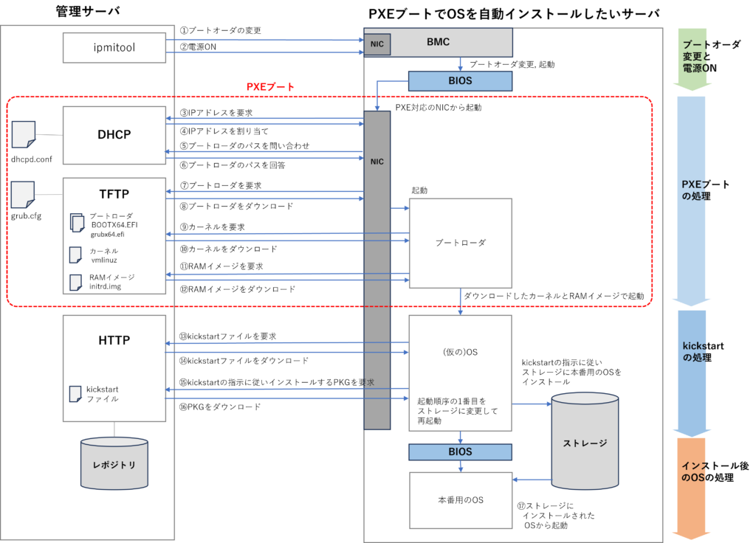Click the grub.cfg file icon
756x543 pixels.
click(x=24, y=193)
